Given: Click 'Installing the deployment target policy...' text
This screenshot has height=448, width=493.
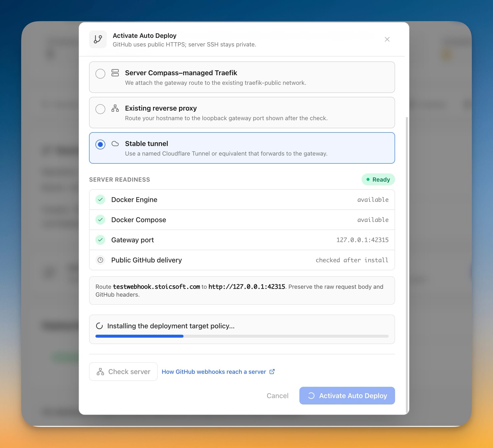Looking at the screenshot, I should click(x=171, y=326).
